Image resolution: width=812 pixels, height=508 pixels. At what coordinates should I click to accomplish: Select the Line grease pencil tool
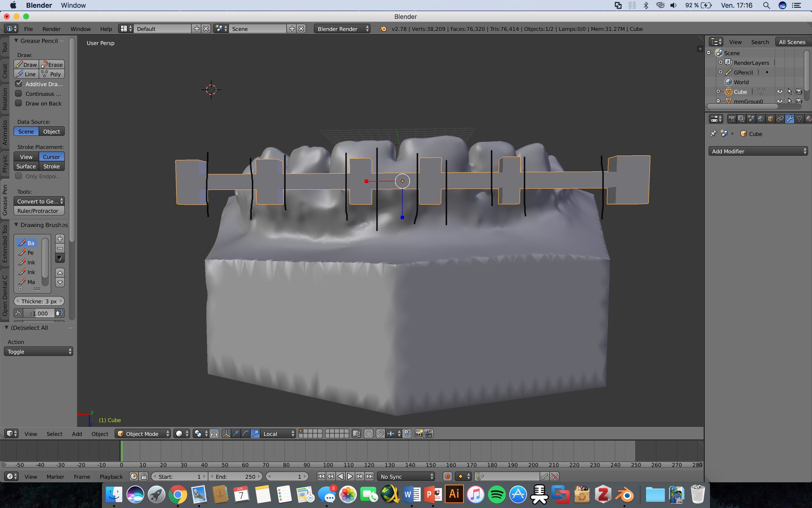point(27,74)
